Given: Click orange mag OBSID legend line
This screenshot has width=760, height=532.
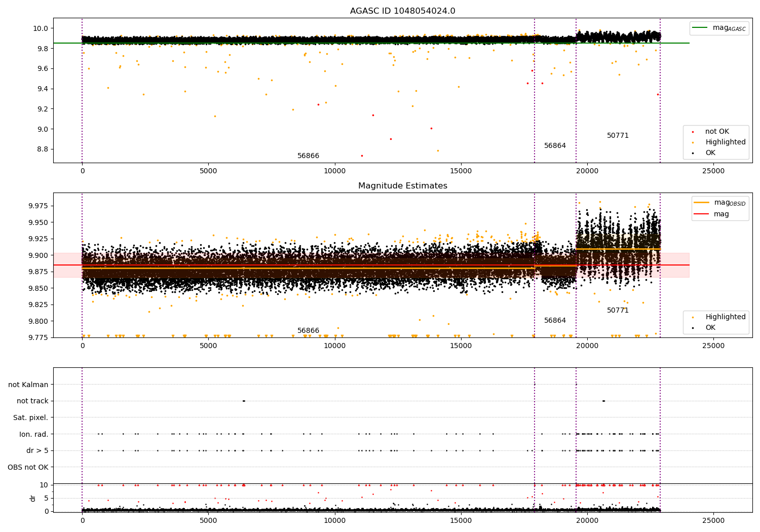Looking at the screenshot, I should coord(702,203).
